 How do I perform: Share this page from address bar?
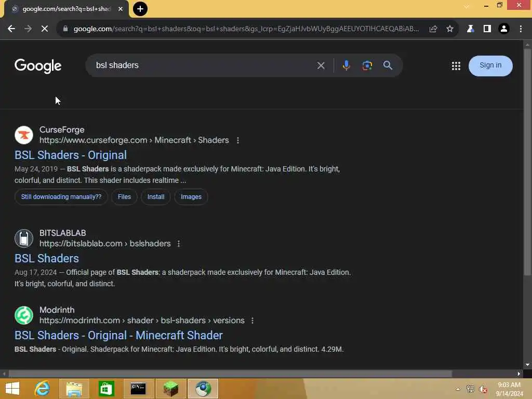coord(433,29)
